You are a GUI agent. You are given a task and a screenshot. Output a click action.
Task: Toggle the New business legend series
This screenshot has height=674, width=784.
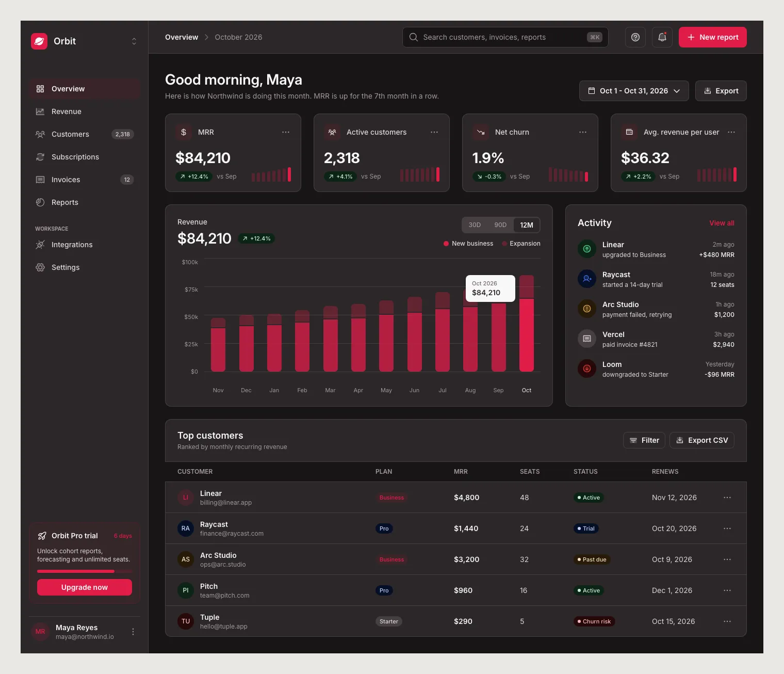click(x=468, y=244)
